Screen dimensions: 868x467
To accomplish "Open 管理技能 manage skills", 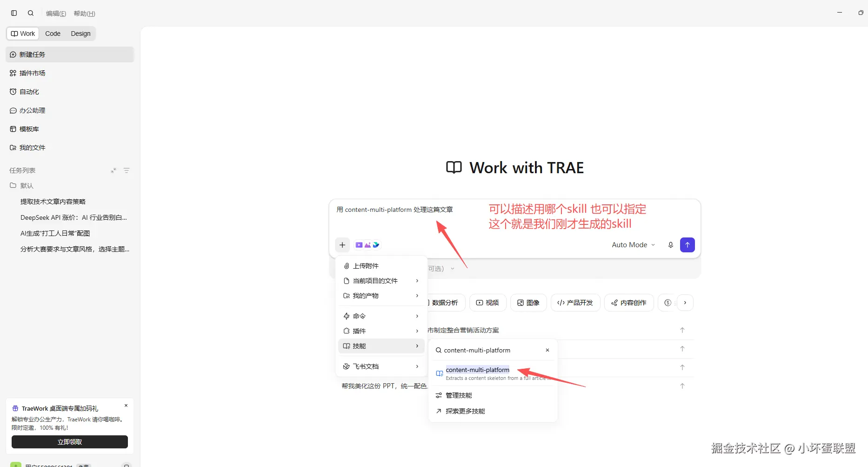I will pos(493,395).
